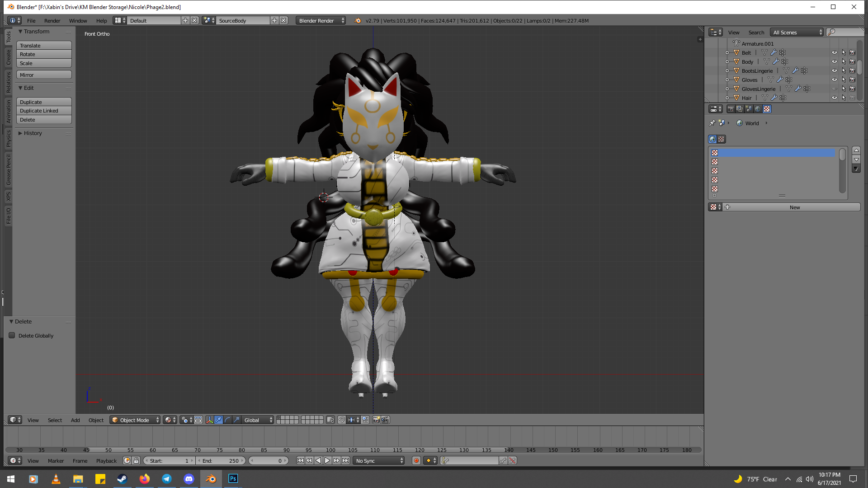
Task: Open the Render properties camera tab
Action: pyautogui.click(x=731, y=109)
